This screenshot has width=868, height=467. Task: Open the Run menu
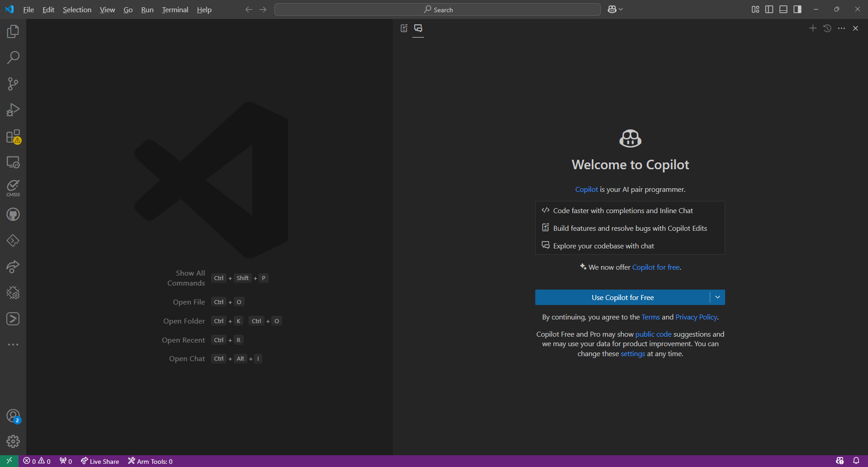(x=147, y=10)
